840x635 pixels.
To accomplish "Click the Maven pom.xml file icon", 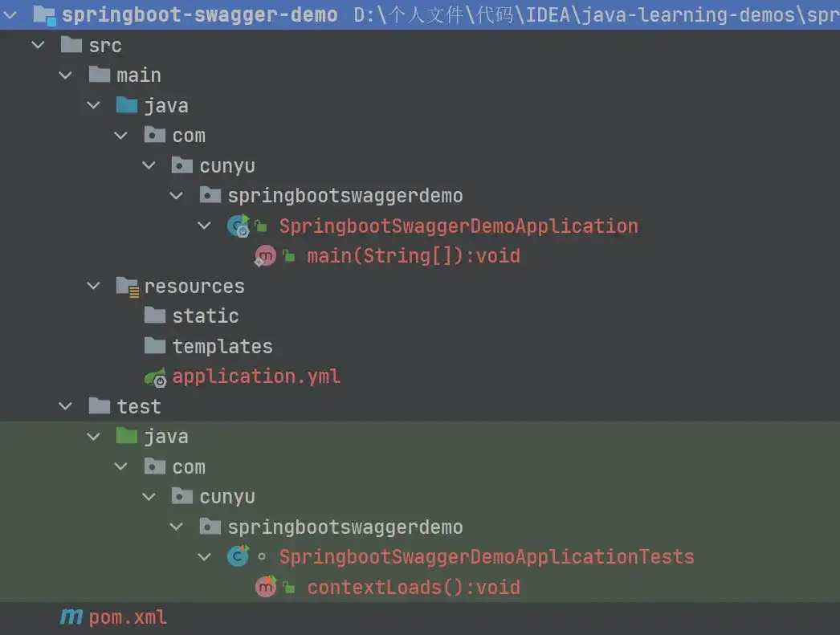I will (x=71, y=617).
